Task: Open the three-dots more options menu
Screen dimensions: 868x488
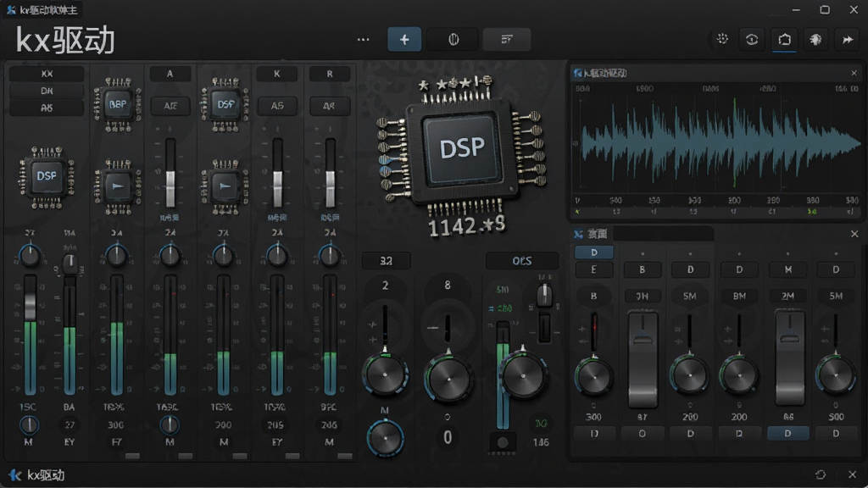Action: (363, 39)
